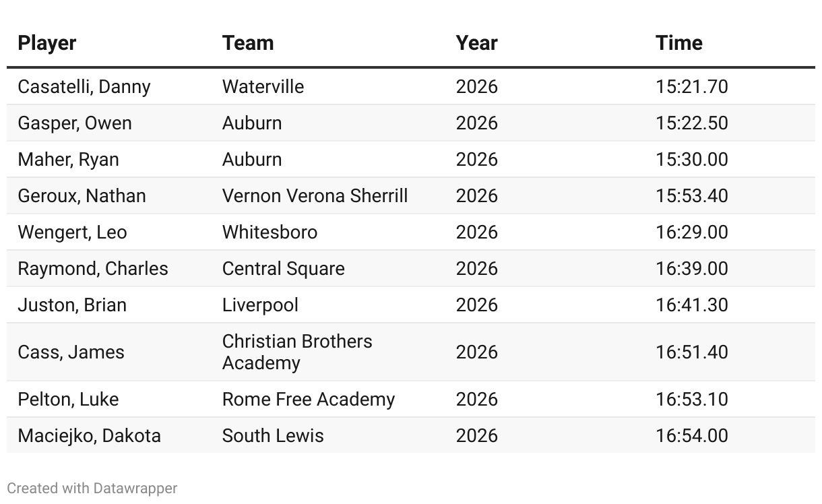
Task: Click the Year column header
Action: pos(476,43)
